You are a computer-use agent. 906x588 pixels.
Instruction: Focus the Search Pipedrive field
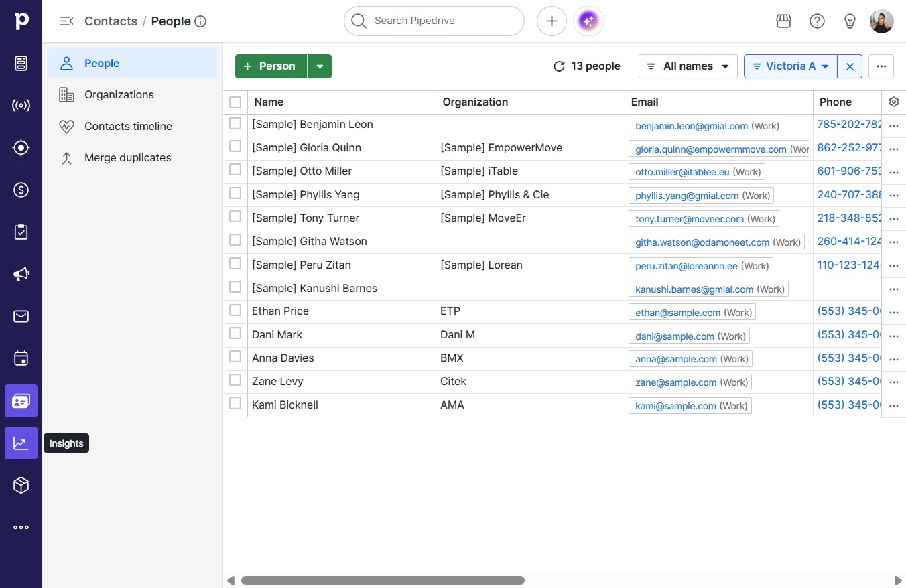click(x=434, y=21)
